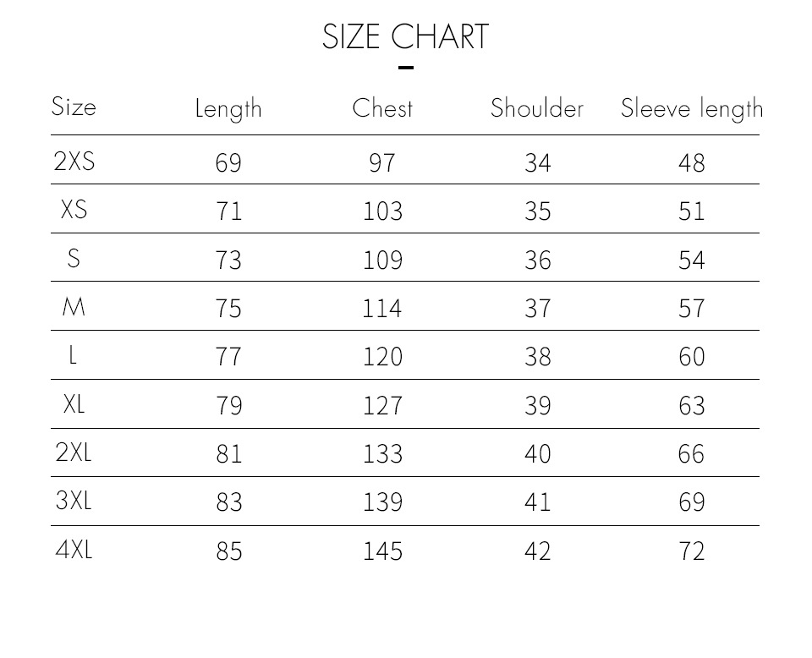Image resolution: width=812 pixels, height=658 pixels.
Task: Click the Shoulder column header
Action: [537, 107]
